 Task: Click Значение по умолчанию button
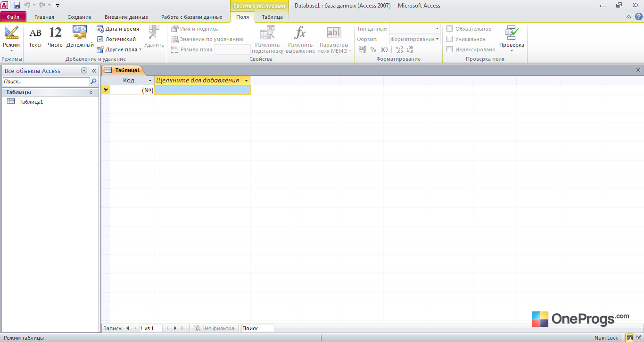207,39
